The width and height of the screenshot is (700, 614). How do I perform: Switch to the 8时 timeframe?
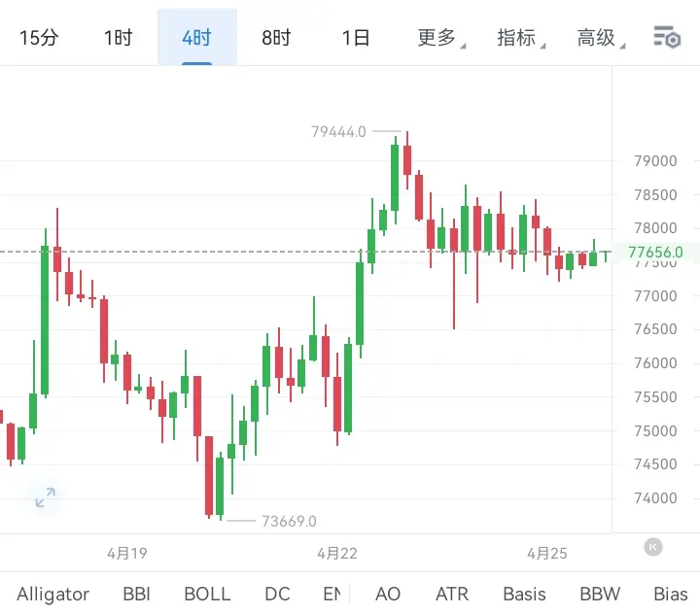[x=276, y=38]
